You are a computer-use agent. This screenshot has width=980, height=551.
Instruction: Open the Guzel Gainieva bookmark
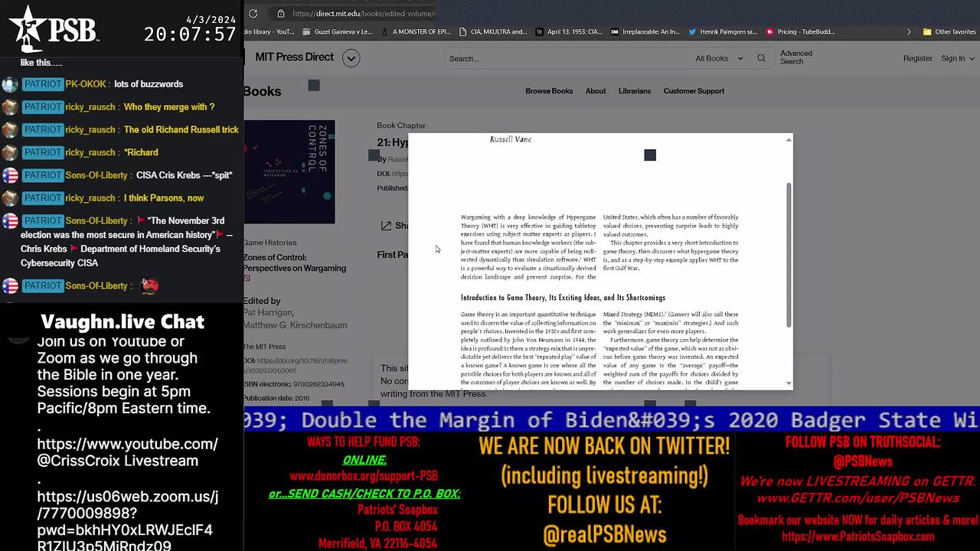coord(337,32)
